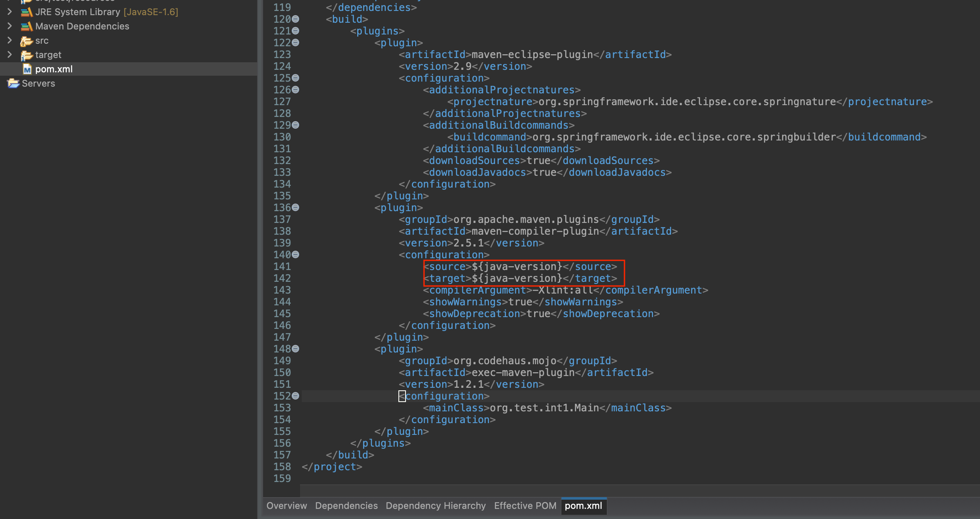
Task: Collapse the plugins element at line 121
Action: point(295,31)
